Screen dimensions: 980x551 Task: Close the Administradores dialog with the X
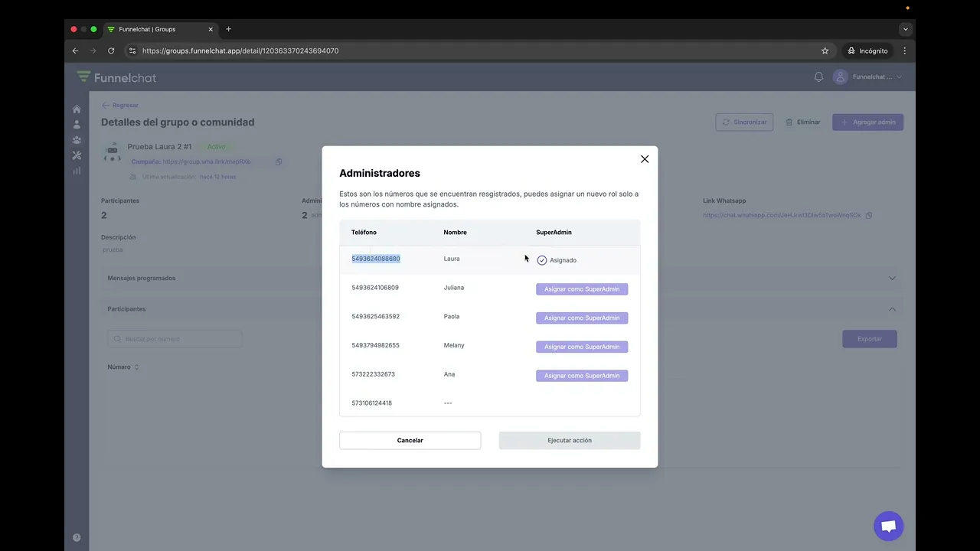tap(645, 159)
